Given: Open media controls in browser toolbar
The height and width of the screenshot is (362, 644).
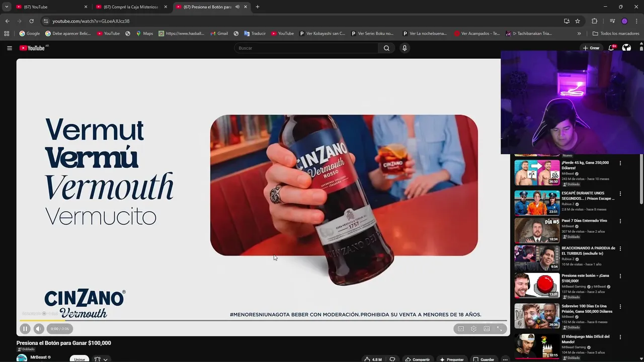Looking at the screenshot, I should click(x=612, y=21).
